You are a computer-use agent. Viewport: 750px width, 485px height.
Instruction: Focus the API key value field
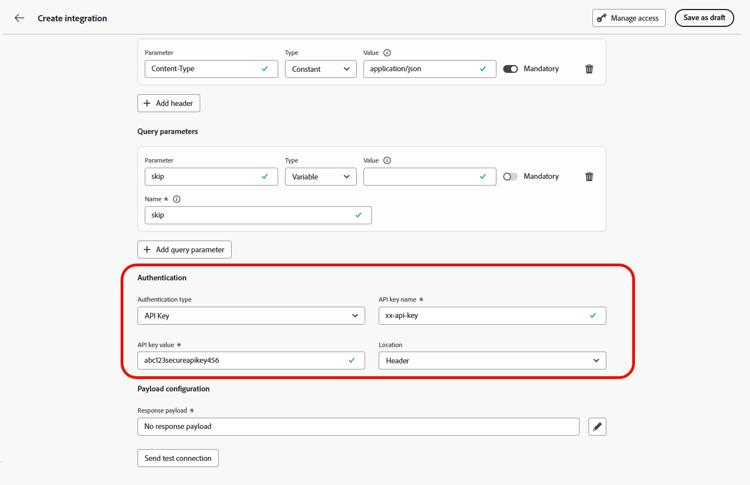tap(251, 361)
